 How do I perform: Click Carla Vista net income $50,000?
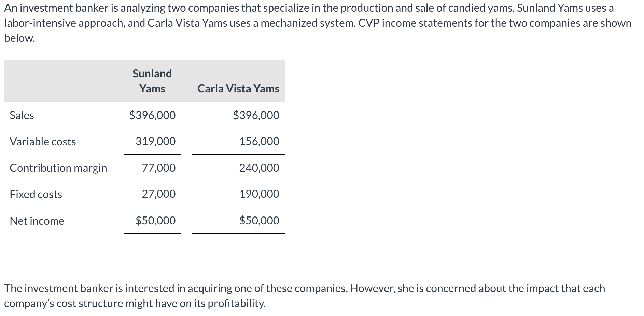point(260,221)
